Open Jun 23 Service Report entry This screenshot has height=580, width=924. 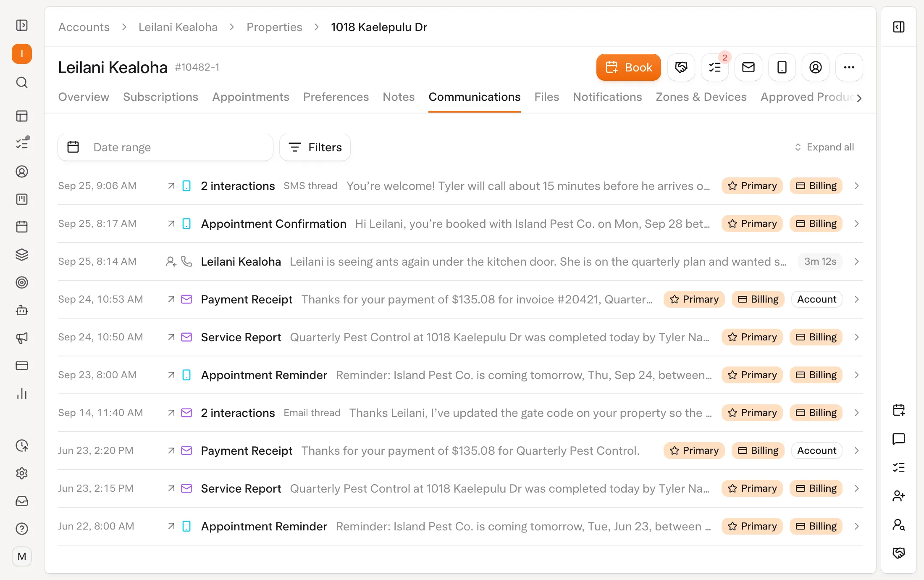tap(460, 488)
